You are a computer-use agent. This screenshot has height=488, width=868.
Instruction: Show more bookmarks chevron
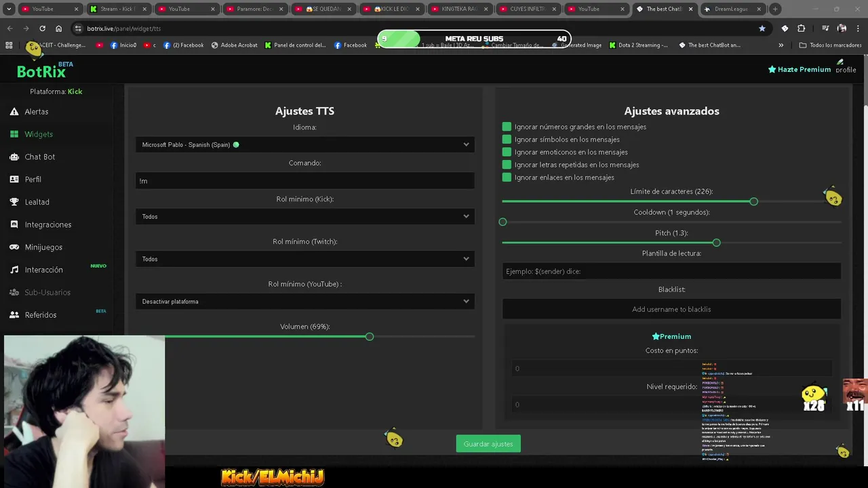781,45
